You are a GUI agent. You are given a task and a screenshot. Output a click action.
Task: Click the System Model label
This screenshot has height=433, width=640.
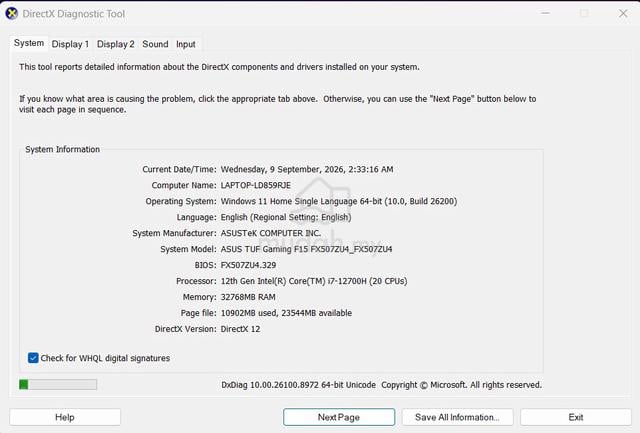188,249
